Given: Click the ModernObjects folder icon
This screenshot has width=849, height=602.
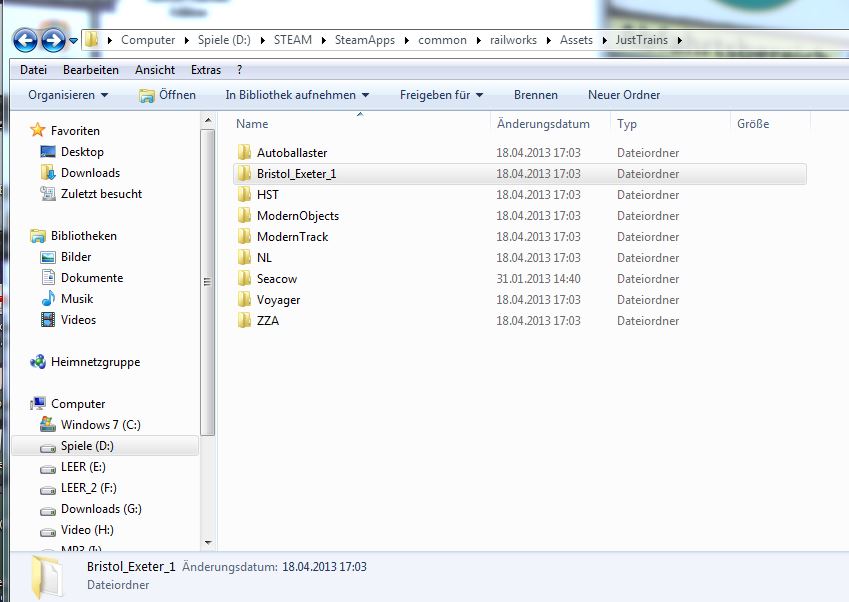Looking at the screenshot, I should tap(244, 215).
